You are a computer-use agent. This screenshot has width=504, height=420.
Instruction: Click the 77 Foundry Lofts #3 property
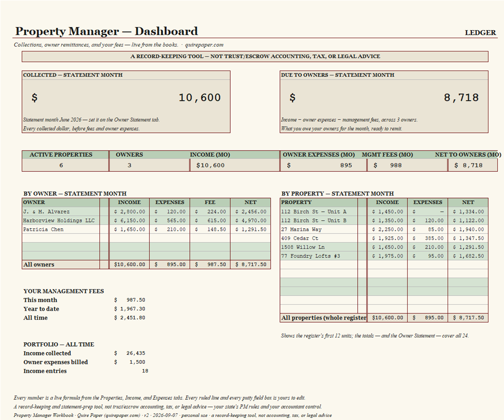[x=311, y=256]
